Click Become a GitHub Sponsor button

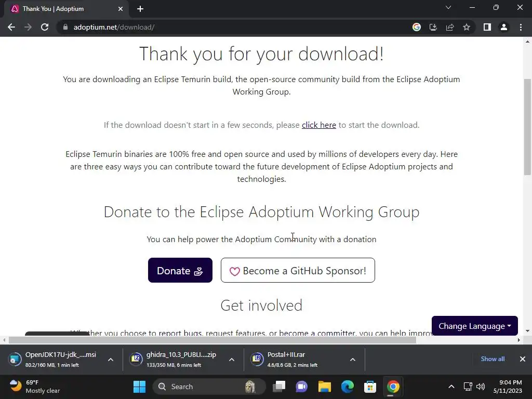[x=298, y=270]
